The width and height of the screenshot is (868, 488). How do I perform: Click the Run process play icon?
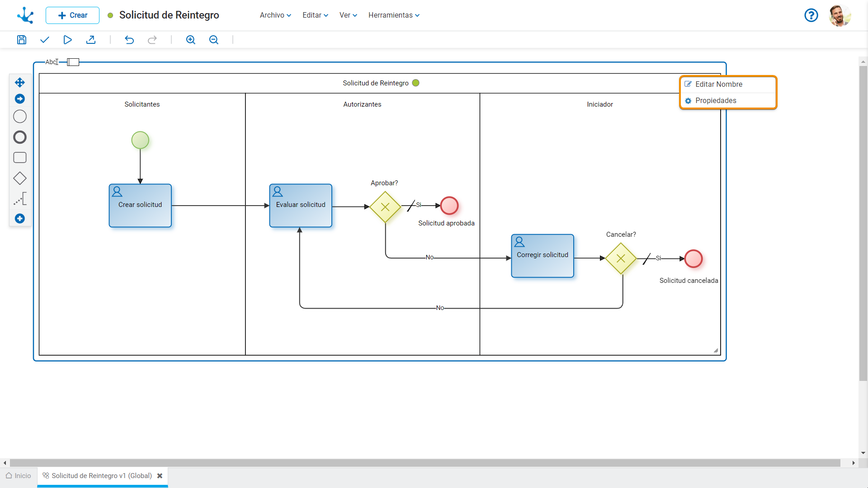(67, 40)
